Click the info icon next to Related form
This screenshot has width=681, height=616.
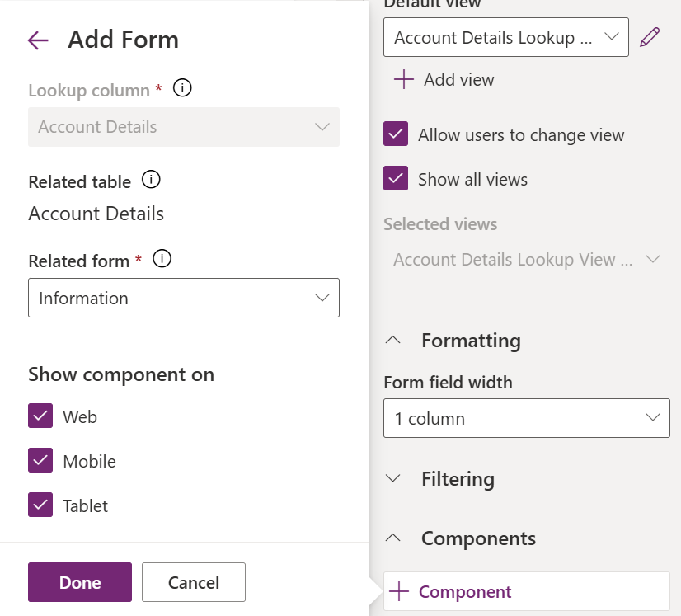click(x=162, y=259)
